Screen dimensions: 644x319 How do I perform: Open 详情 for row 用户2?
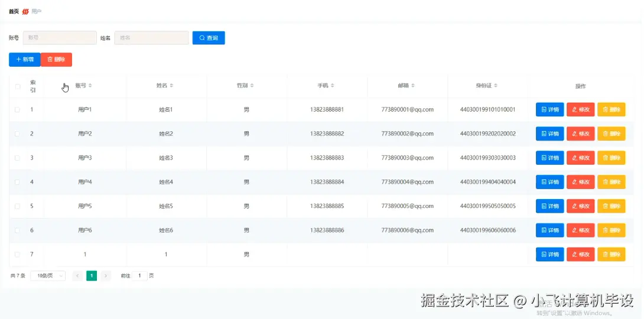(549, 134)
